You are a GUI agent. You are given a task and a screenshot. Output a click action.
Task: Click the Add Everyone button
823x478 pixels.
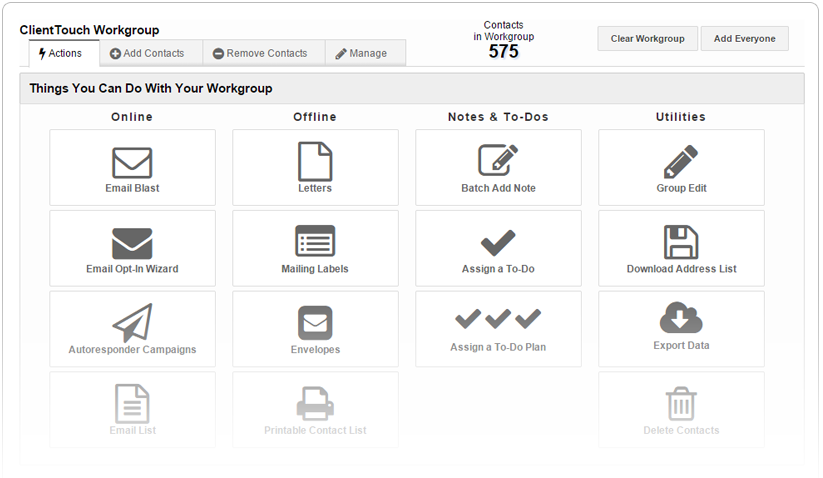[744, 39]
